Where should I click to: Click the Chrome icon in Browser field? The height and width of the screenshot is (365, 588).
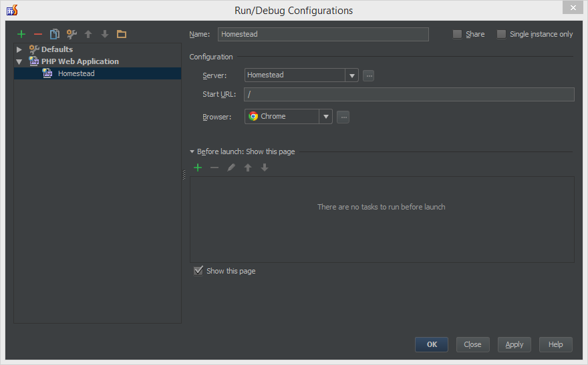pos(253,116)
